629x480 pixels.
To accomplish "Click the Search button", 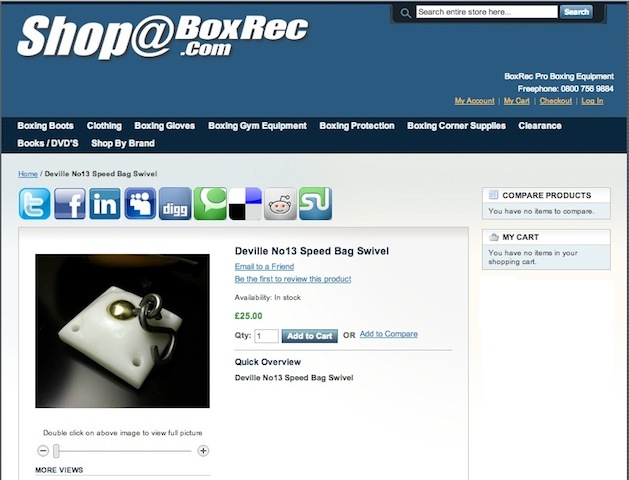I will [576, 12].
